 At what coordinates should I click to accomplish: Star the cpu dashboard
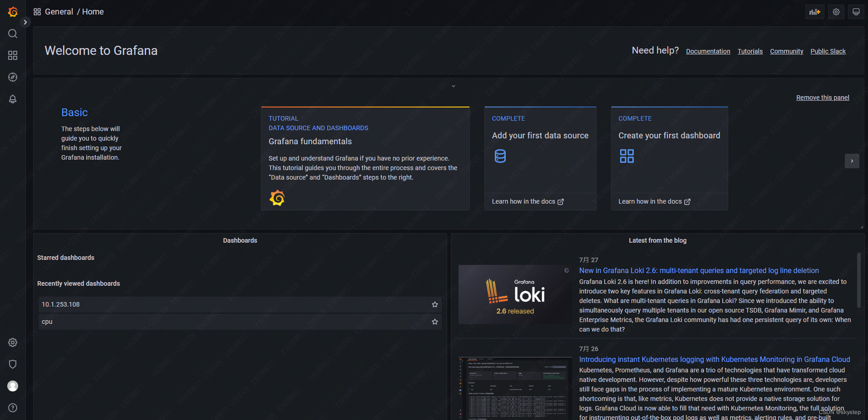pos(435,322)
